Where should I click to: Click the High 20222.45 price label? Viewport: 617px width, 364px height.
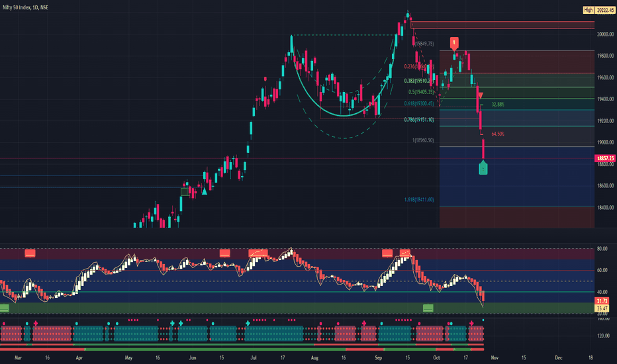598,10
